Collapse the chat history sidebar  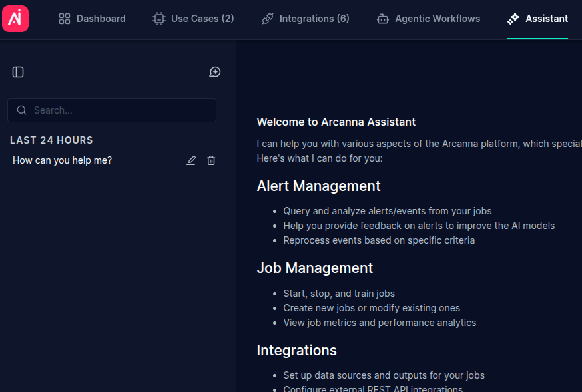coord(18,72)
